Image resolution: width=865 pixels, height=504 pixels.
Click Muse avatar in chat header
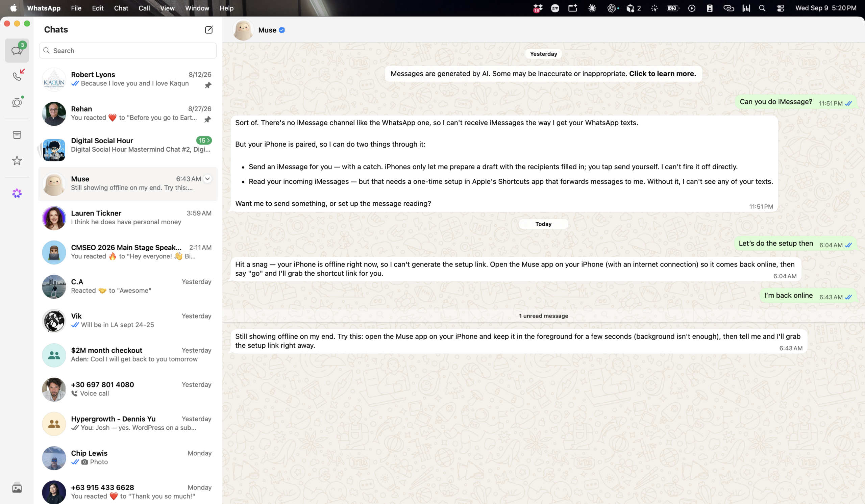pos(243,30)
